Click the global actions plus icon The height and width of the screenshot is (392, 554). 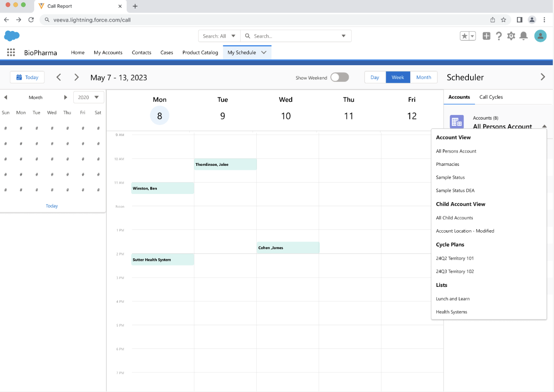[486, 36]
